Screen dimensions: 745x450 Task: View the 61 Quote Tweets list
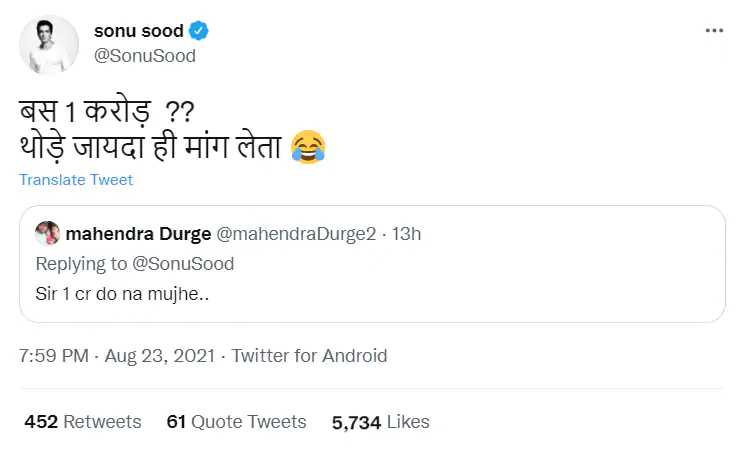pyautogui.click(x=237, y=422)
